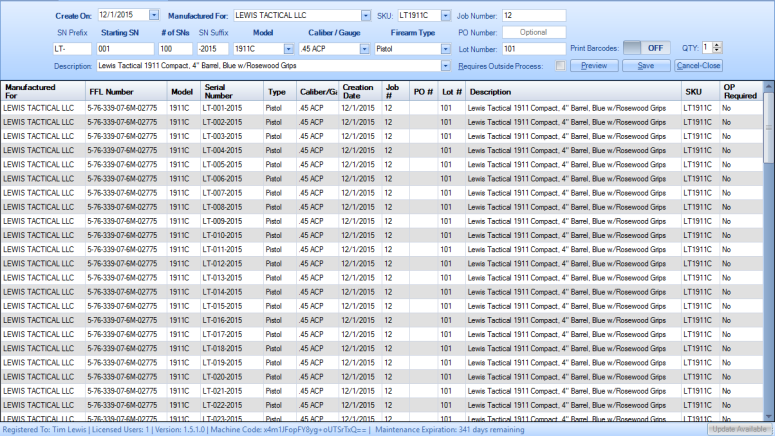Sort by the Description column header
Image resolution: width=775 pixels, height=436 pixels.
[x=573, y=91]
